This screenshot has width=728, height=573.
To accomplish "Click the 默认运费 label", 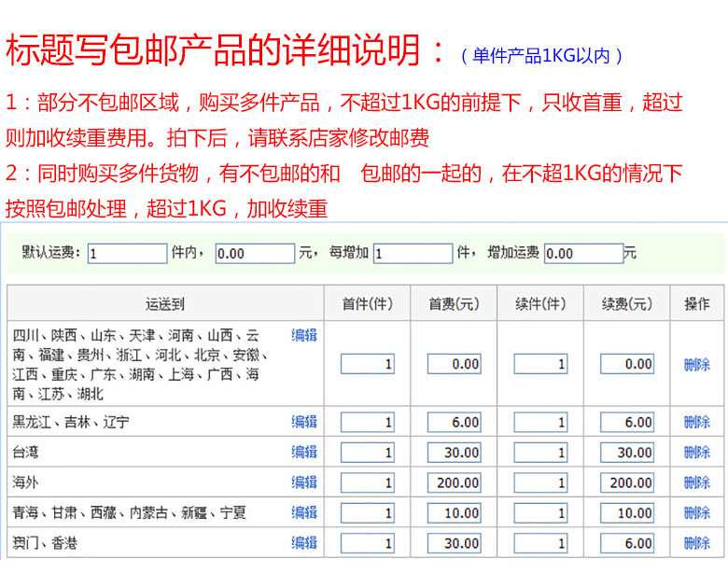I will coord(51,252).
